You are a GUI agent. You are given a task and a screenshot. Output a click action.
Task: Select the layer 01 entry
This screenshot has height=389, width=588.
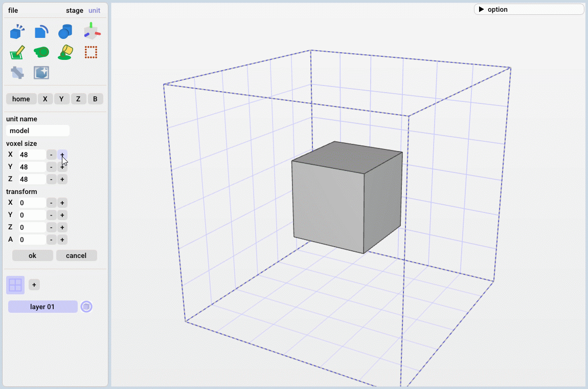[43, 307]
